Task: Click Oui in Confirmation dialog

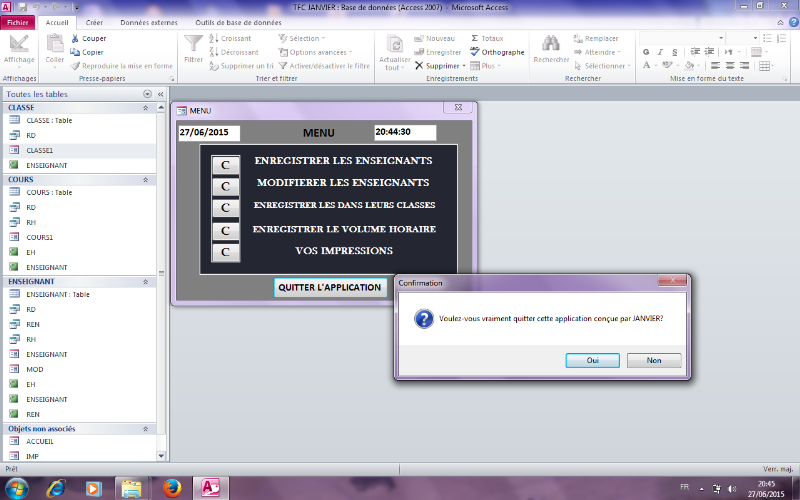Action: [x=592, y=360]
